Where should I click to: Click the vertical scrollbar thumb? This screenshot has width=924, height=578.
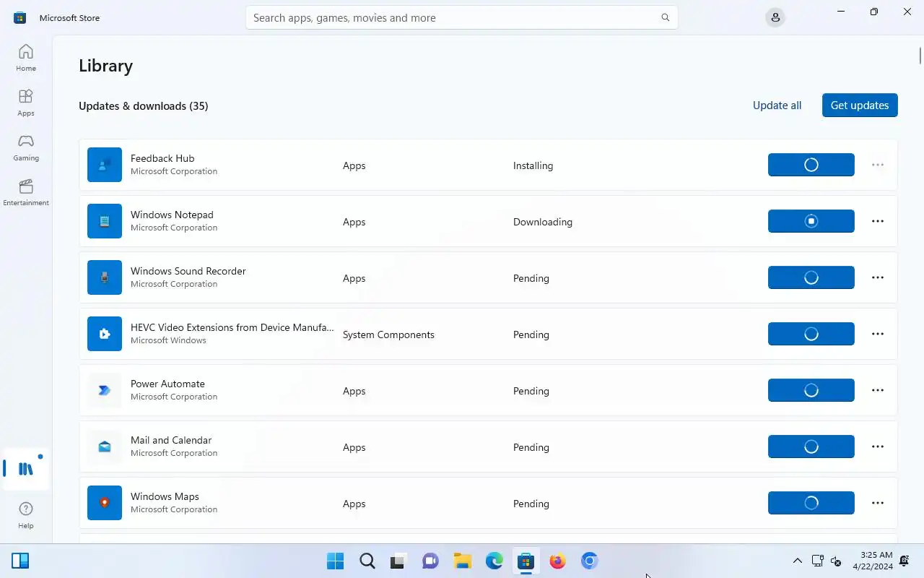pyautogui.click(x=920, y=56)
